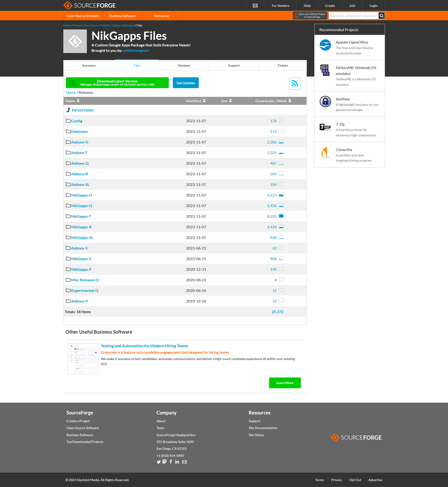Click the Apache OpenOffice project icon
The height and width of the screenshot is (487, 448).
coord(325,45)
